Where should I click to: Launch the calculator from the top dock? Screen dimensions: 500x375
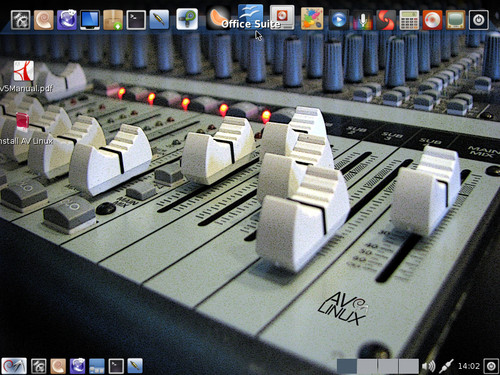coord(409,20)
